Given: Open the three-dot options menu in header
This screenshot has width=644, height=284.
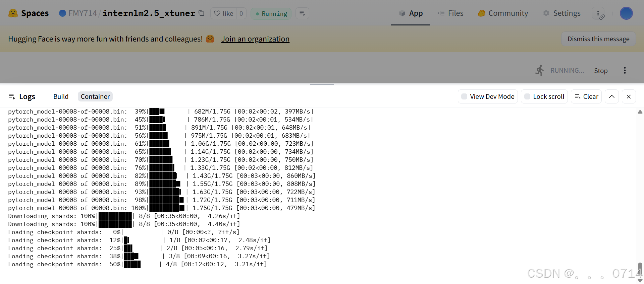Looking at the screenshot, I should (598, 13).
